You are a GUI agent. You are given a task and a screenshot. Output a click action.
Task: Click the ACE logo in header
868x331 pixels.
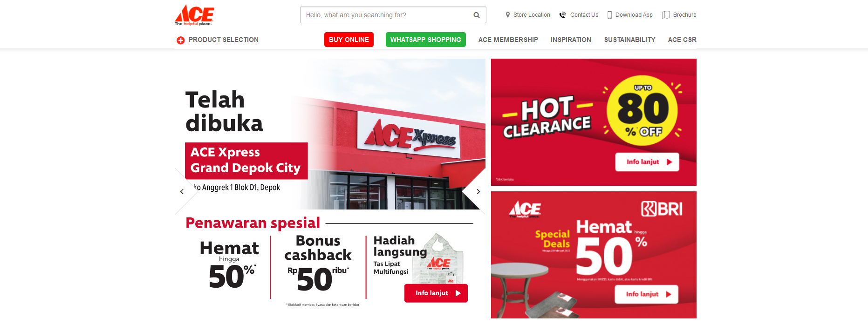pos(194,15)
